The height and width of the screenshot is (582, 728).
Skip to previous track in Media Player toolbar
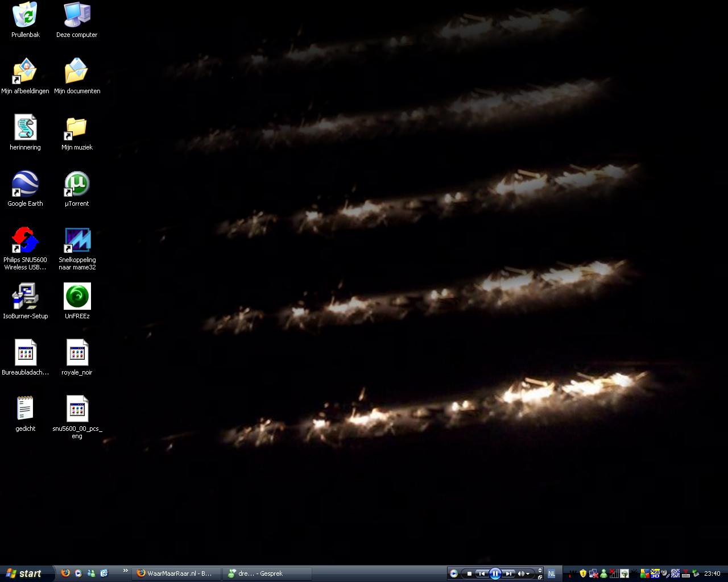pyautogui.click(x=482, y=573)
